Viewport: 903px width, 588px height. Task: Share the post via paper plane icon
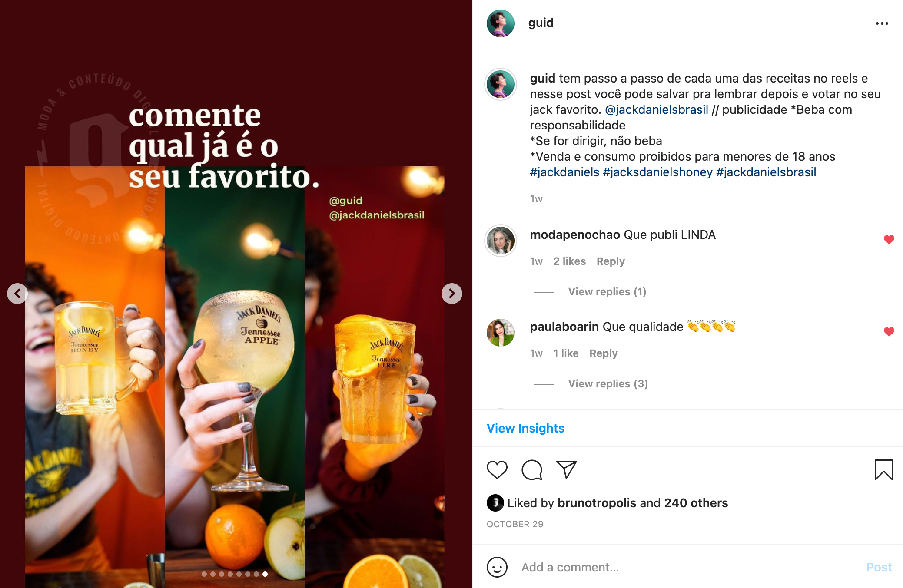(x=566, y=470)
